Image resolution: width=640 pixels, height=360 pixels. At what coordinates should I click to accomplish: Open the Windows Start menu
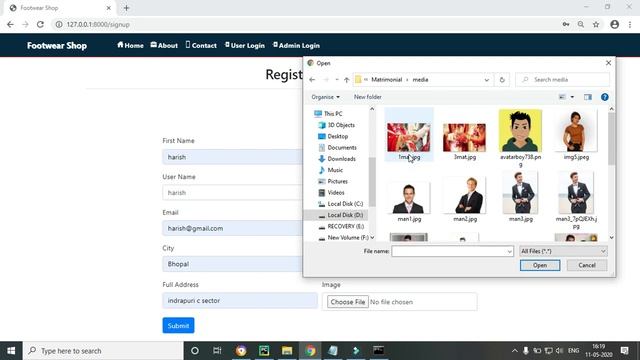(x=11, y=351)
